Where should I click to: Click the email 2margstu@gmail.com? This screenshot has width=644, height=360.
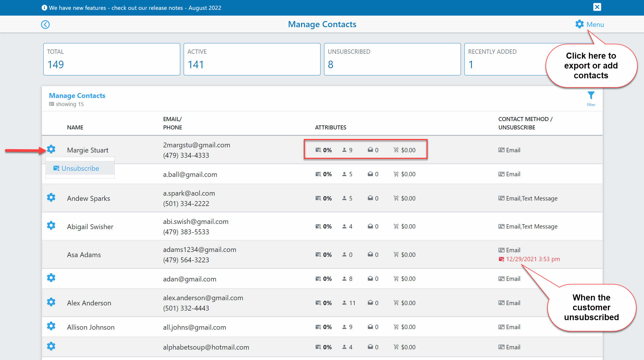(x=196, y=145)
